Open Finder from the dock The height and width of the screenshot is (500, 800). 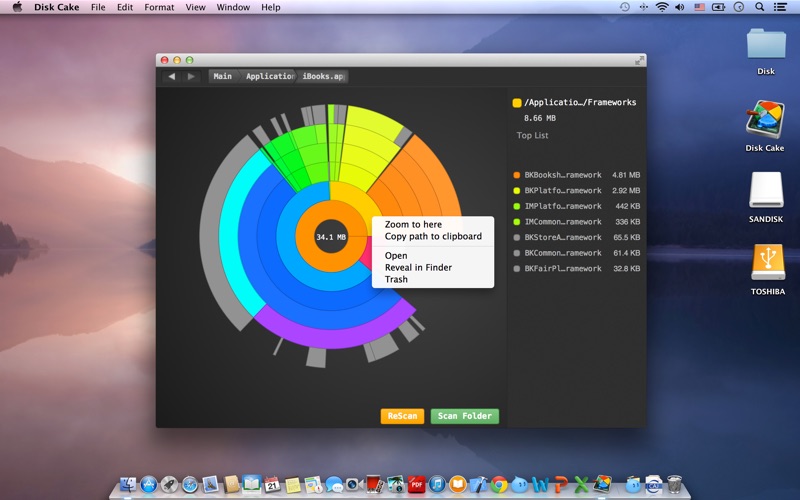[x=128, y=484]
